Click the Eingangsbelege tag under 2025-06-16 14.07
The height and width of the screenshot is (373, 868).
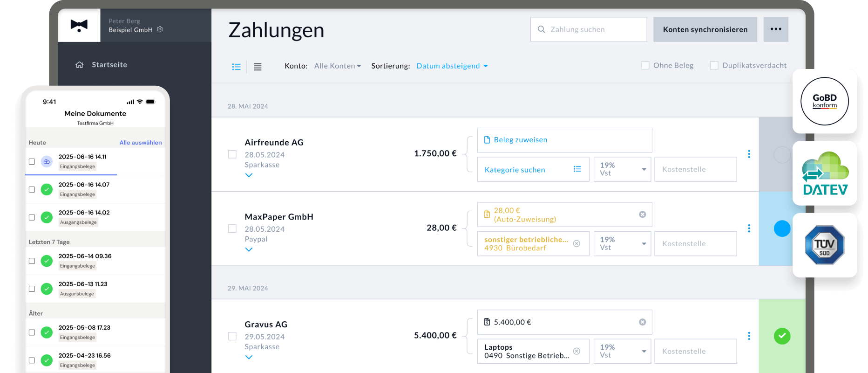pyautogui.click(x=77, y=194)
